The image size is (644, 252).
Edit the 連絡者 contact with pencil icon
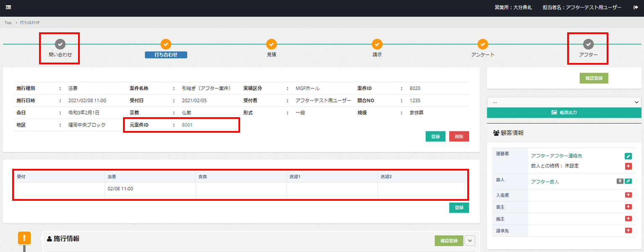click(x=628, y=156)
